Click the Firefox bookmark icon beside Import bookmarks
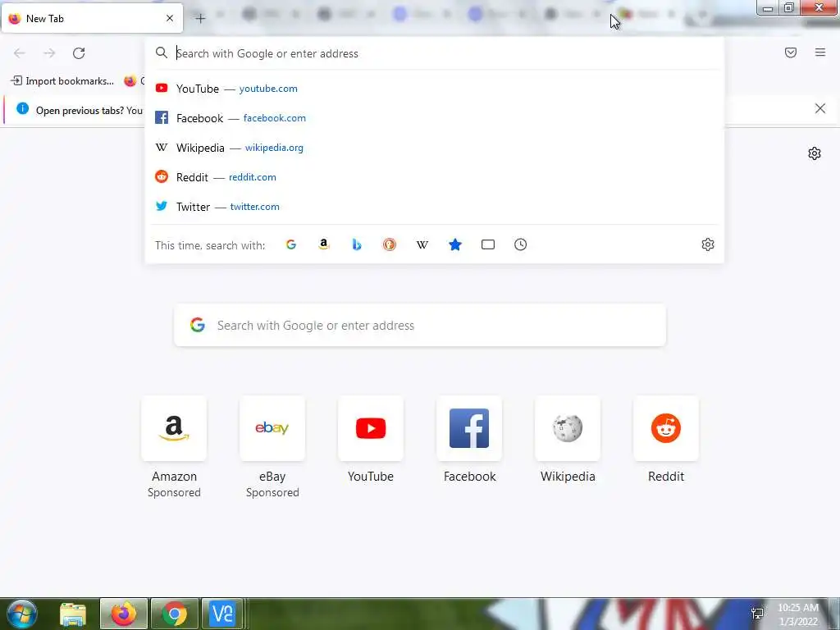 (x=130, y=81)
